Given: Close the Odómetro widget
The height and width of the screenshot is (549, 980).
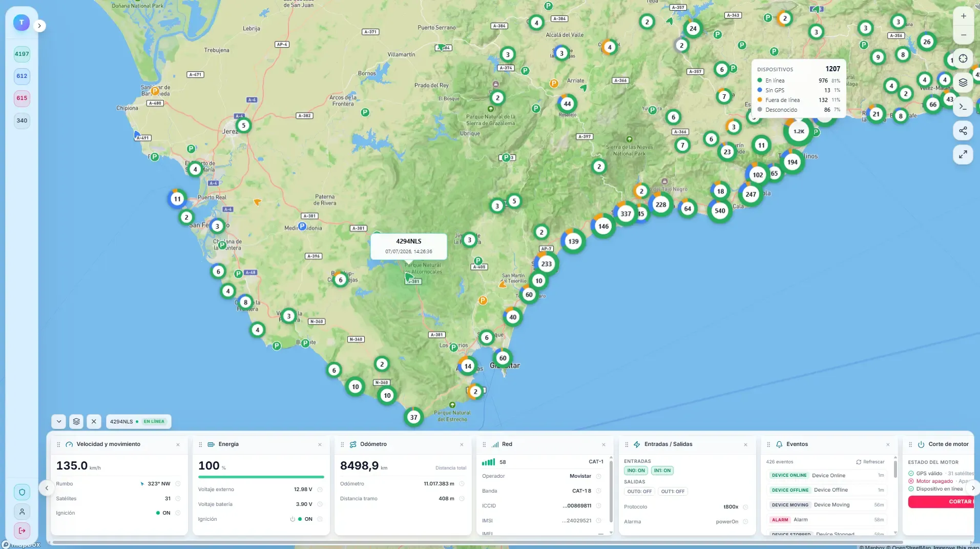Looking at the screenshot, I should tap(462, 444).
